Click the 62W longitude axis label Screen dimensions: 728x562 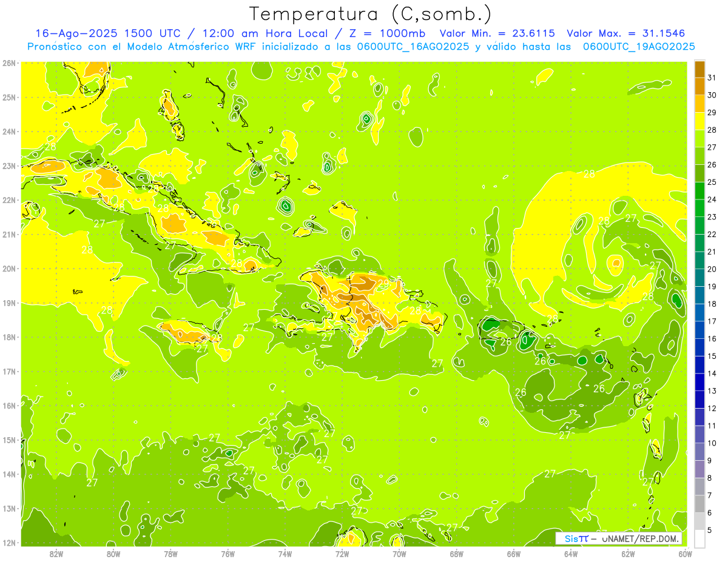point(628,554)
